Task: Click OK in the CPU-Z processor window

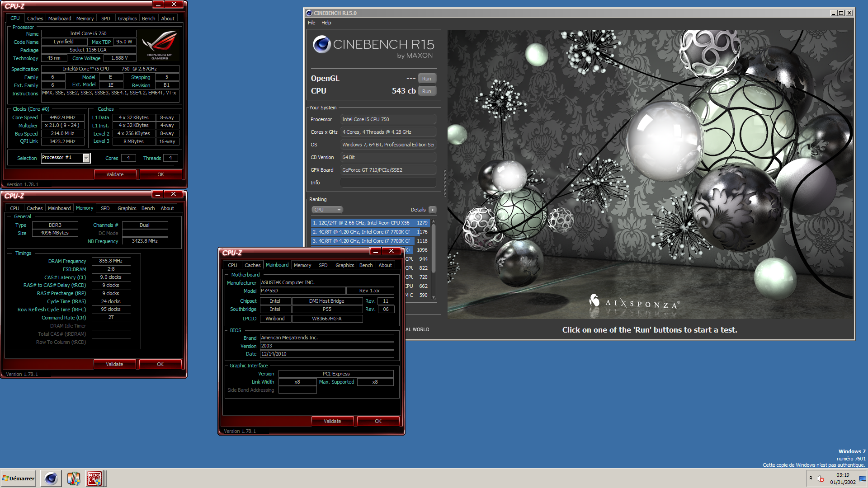Action: coord(160,174)
